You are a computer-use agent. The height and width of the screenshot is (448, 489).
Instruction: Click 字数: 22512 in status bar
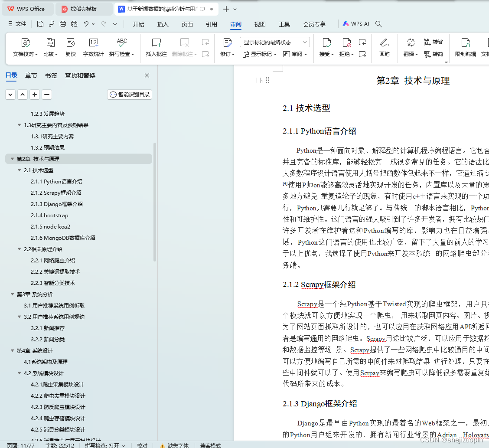tap(60, 445)
